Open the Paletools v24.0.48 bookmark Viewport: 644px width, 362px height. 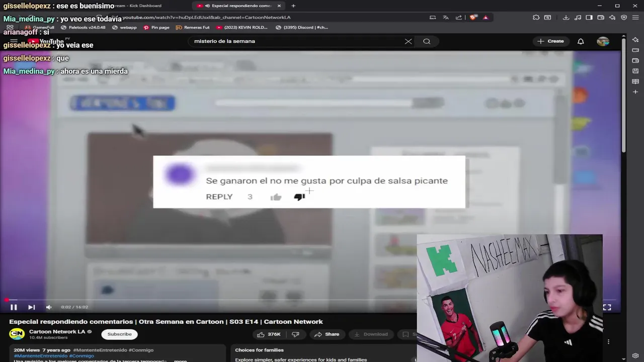(x=83, y=28)
